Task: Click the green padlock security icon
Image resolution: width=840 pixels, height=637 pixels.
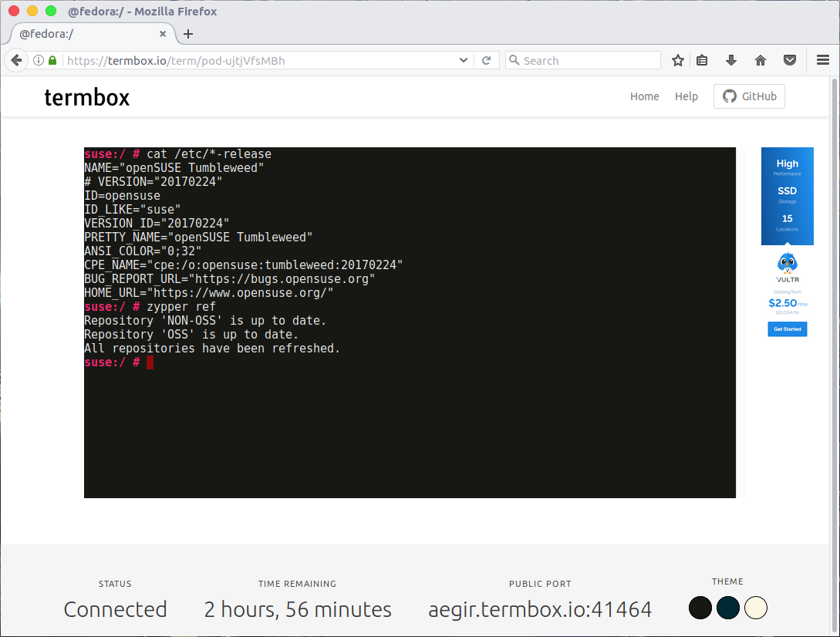Action: coord(52,61)
